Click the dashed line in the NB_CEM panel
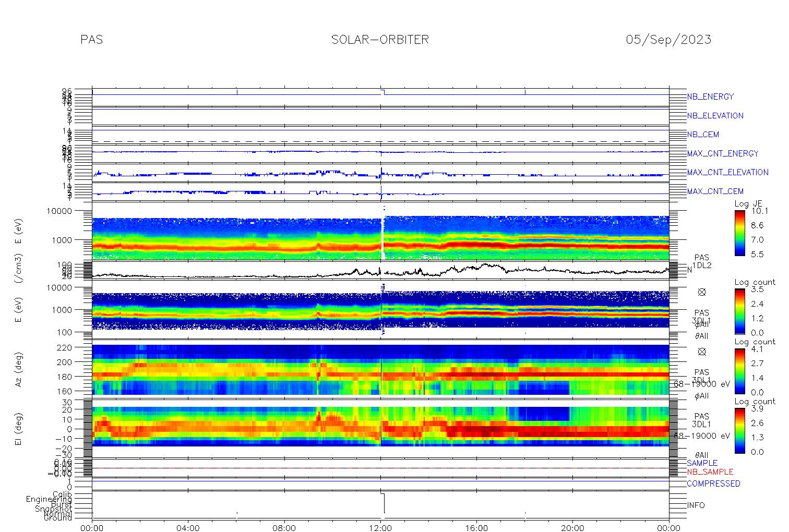Viewport: 789px width, 532px height. 380,141
